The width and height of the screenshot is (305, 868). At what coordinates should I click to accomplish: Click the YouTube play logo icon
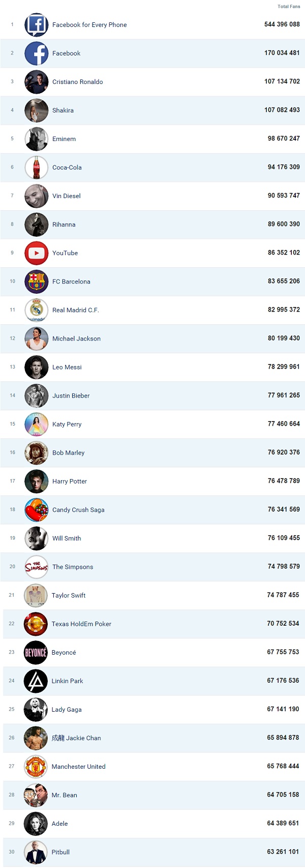[x=36, y=253]
